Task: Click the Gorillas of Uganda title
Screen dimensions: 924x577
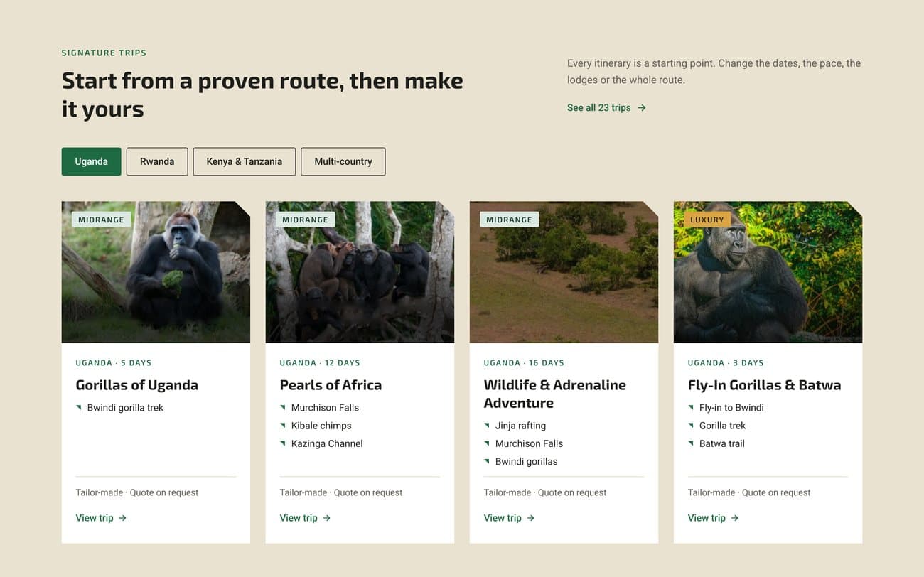Action: pos(137,385)
